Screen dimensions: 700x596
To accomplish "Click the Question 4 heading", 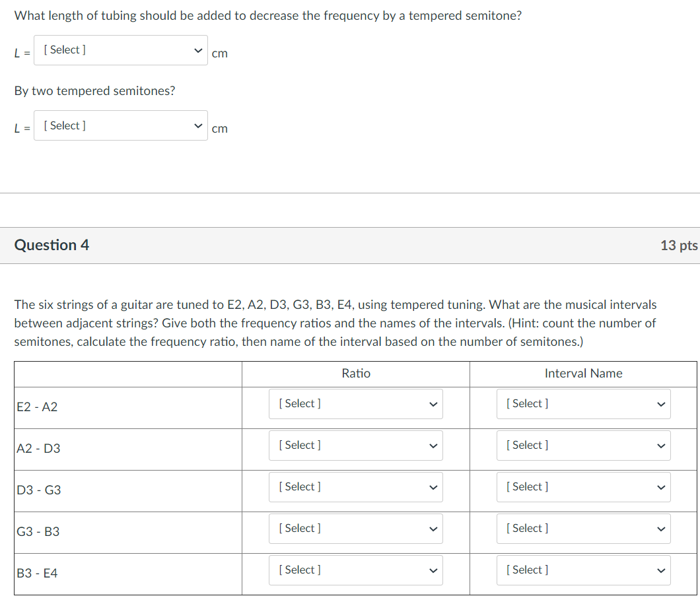I will 52,245.
